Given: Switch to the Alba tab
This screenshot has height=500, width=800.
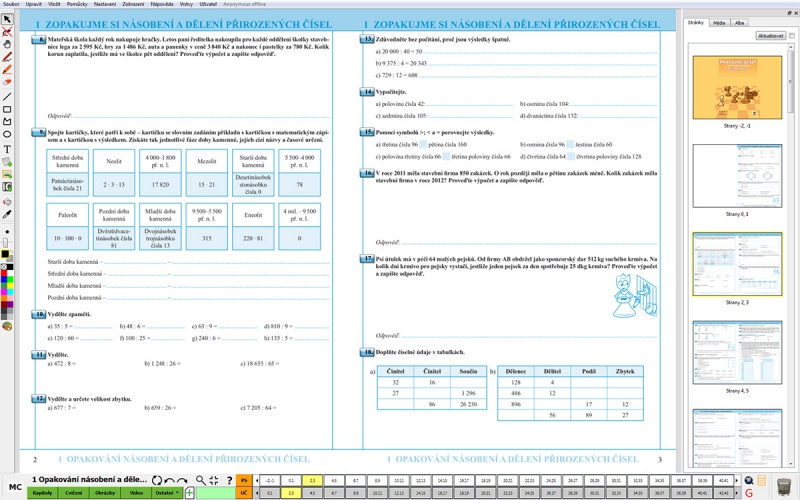Looking at the screenshot, I should tap(740, 22).
